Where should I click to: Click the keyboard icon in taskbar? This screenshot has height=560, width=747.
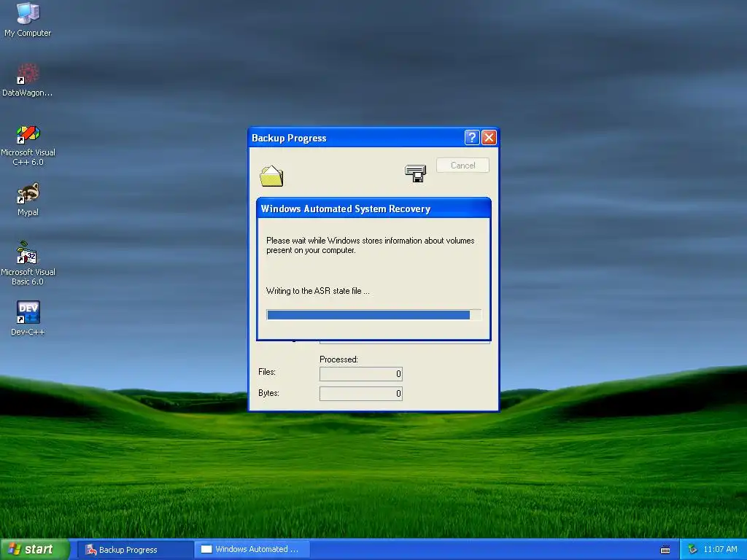click(665, 550)
